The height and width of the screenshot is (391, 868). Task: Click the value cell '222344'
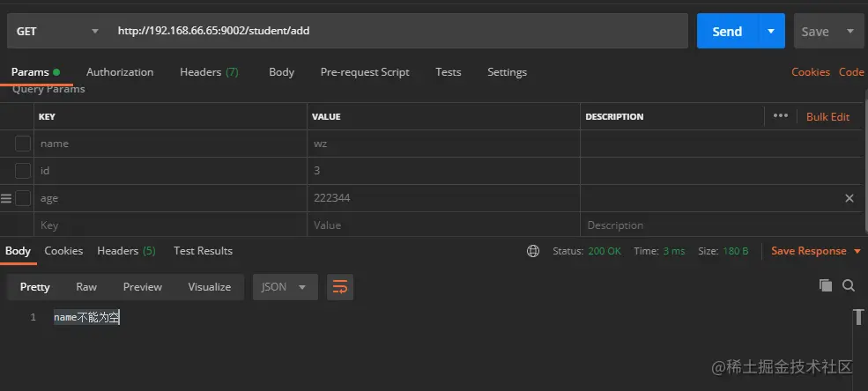(443, 198)
